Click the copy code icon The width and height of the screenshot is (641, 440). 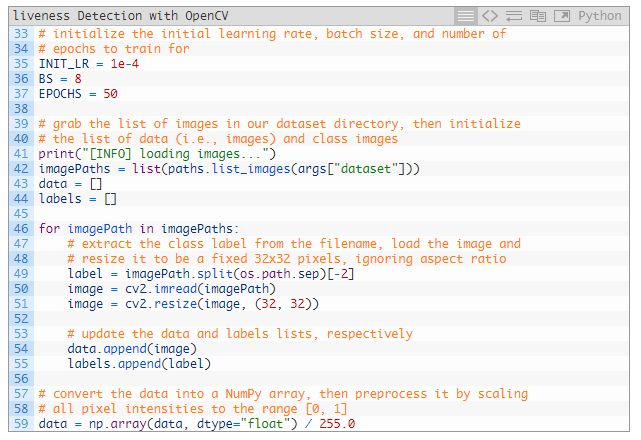[538, 16]
